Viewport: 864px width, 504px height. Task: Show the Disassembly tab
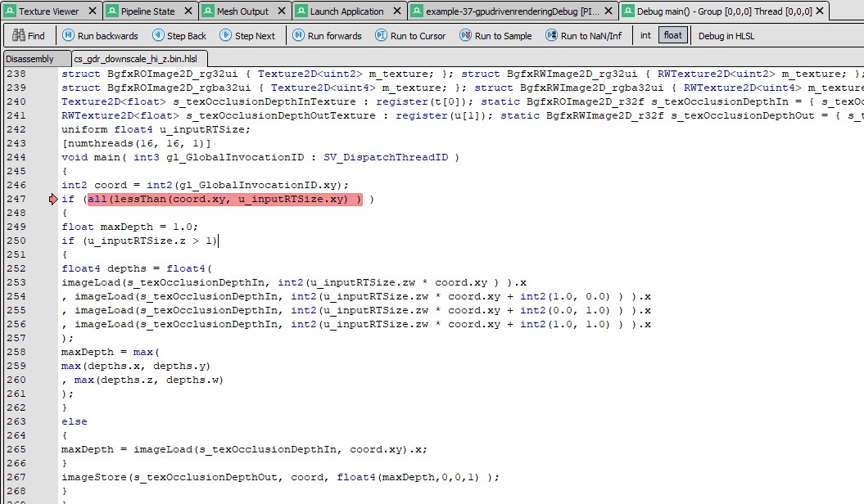coord(34,59)
